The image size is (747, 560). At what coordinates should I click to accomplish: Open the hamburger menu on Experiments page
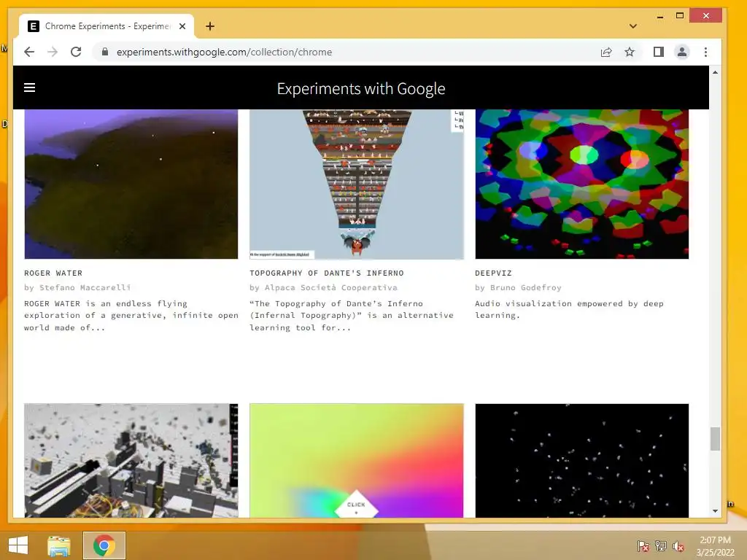(x=29, y=87)
